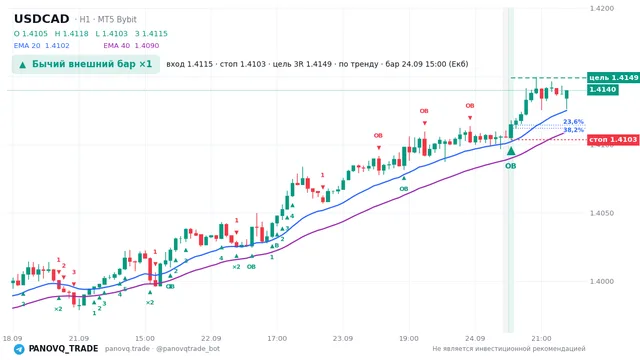Click the 19:00 time axis label
This screenshot has width=640, height=360.
point(409,338)
